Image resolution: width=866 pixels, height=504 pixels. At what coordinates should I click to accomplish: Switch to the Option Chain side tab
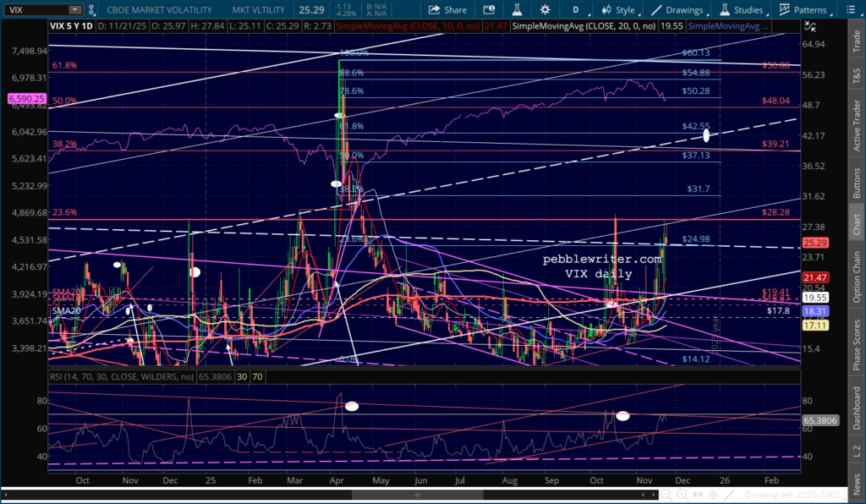coord(857,279)
